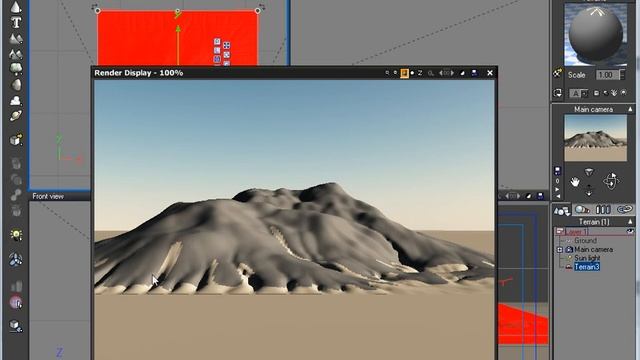Click the post-render options icon in Render Display
The height and width of the screenshot is (360, 640).
pyautogui.click(x=462, y=73)
